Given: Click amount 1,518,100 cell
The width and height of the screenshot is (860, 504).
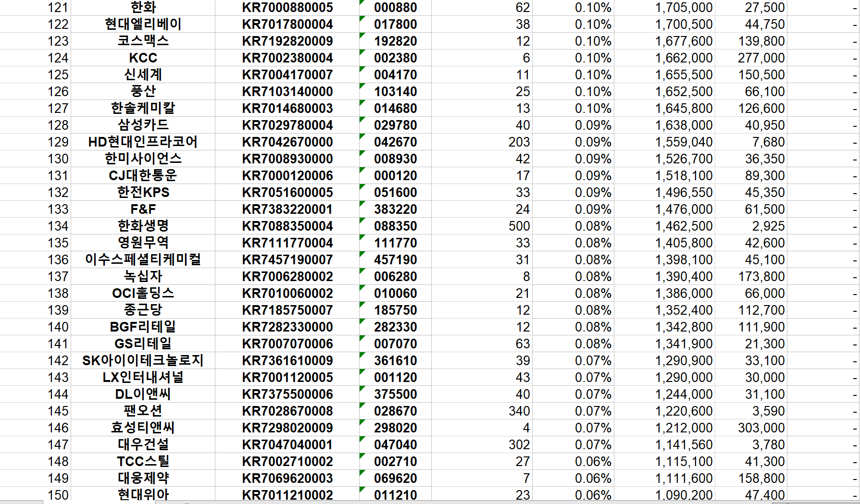Looking at the screenshot, I should [664, 176].
